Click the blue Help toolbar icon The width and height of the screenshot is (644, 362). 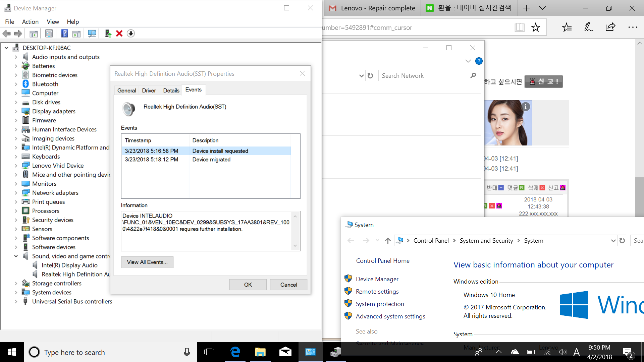coord(64,34)
